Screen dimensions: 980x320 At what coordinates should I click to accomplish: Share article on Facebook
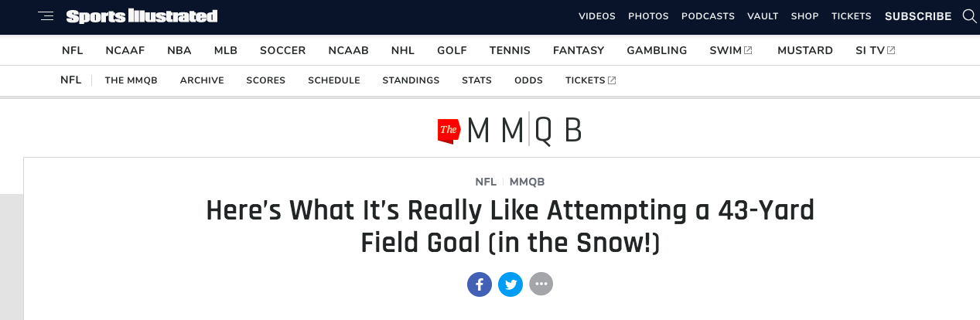click(x=480, y=284)
